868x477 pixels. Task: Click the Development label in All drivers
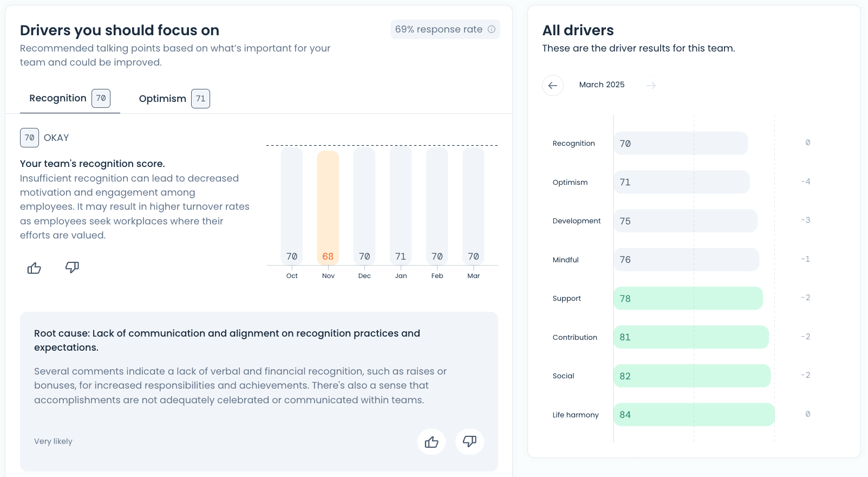point(577,221)
